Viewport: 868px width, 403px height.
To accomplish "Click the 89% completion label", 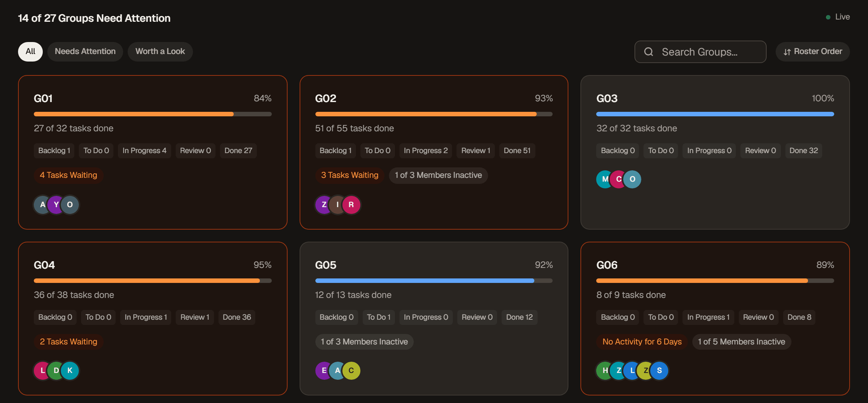I will click(825, 265).
